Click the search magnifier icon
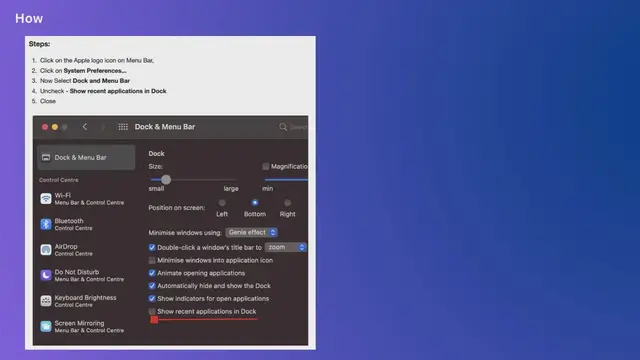640x360 pixels. [x=283, y=127]
